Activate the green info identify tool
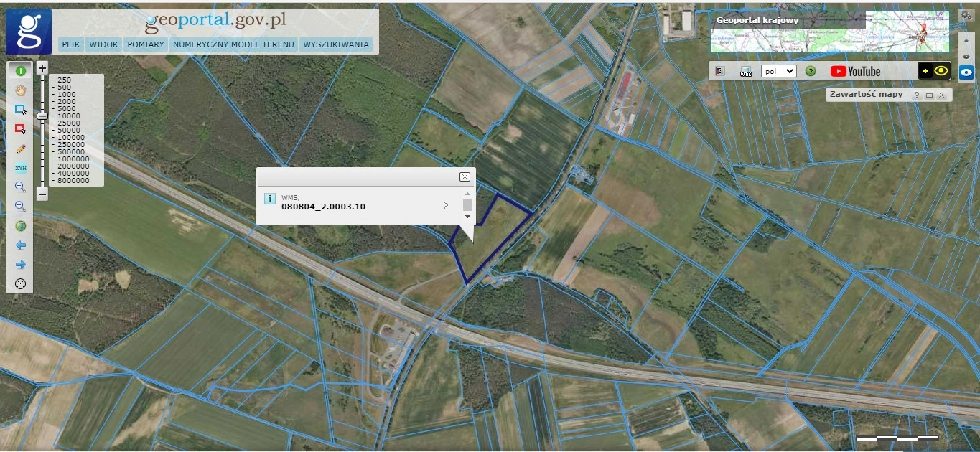 (20, 71)
